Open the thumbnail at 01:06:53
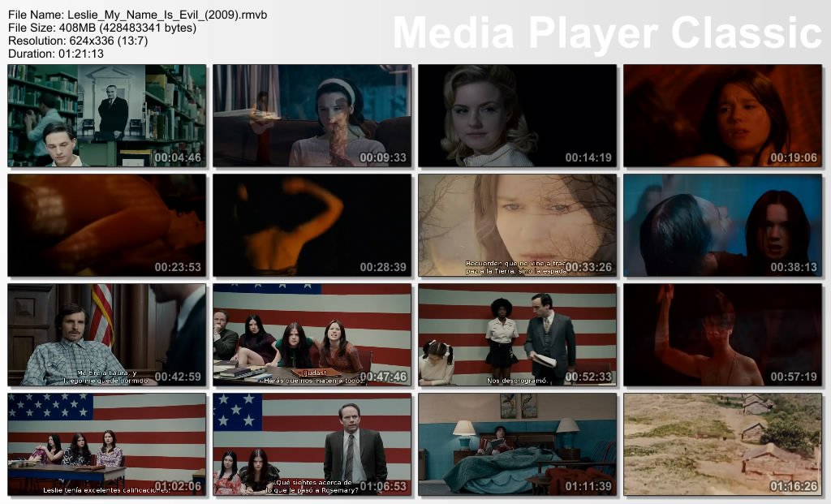This screenshot has height=504, width=831. 312,444
